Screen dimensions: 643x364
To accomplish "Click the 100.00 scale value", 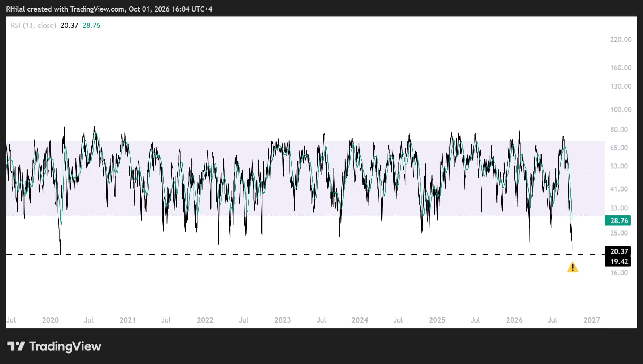I will pyautogui.click(x=621, y=109).
